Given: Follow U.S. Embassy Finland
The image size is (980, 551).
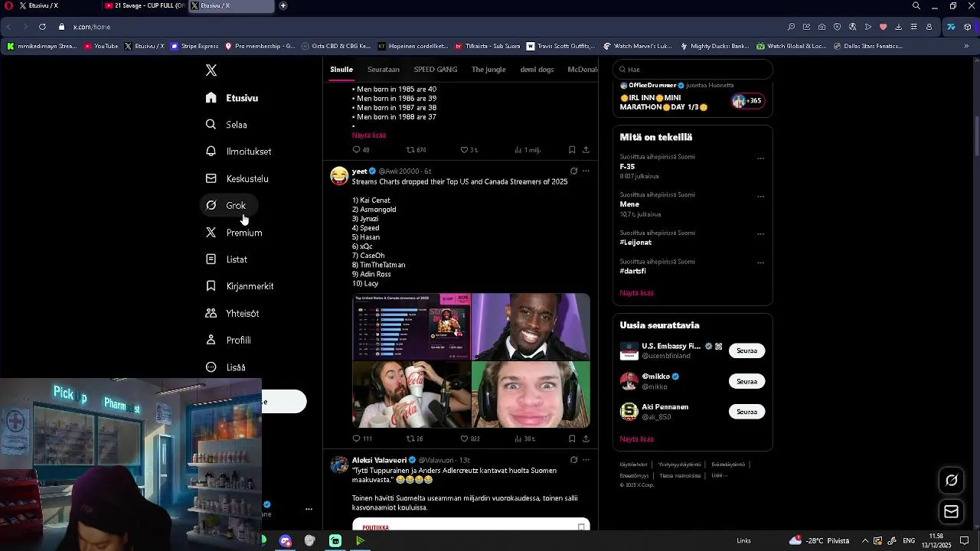Looking at the screenshot, I should pos(746,350).
